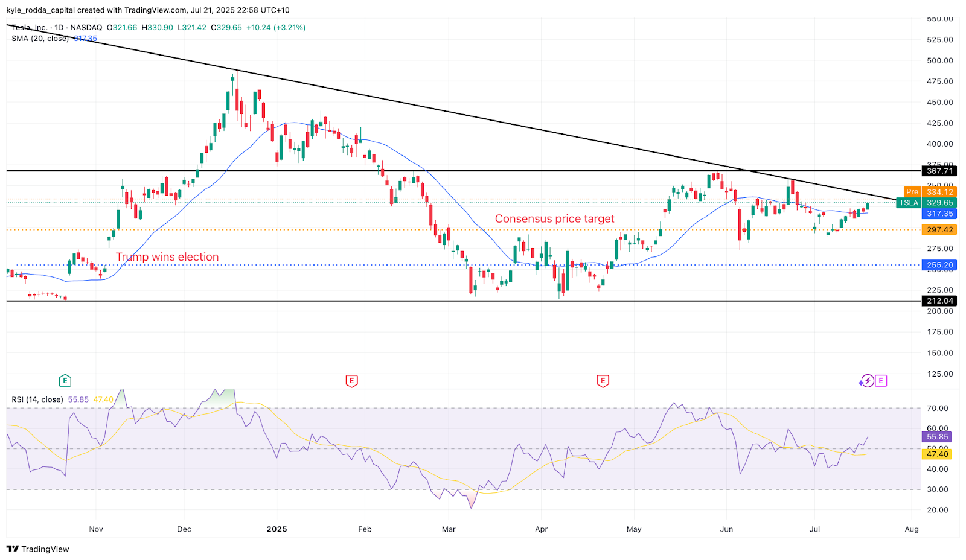Click the 'Nov' label on time axis
Image resolution: width=966 pixels, height=560 pixels.
pyautogui.click(x=96, y=529)
